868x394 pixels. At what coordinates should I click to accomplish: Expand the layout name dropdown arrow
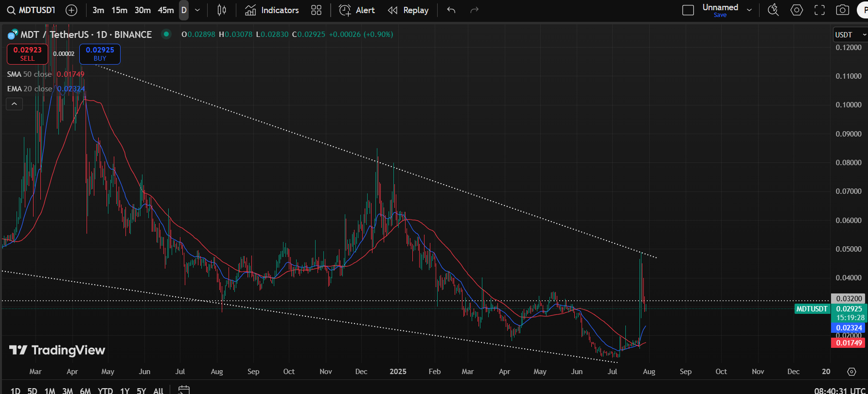coord(749,10)
